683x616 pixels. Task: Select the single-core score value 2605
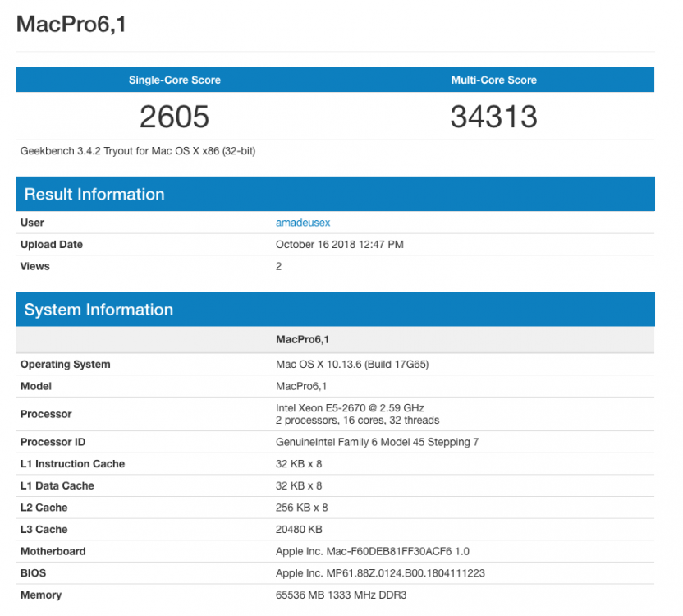coord(174,117)
